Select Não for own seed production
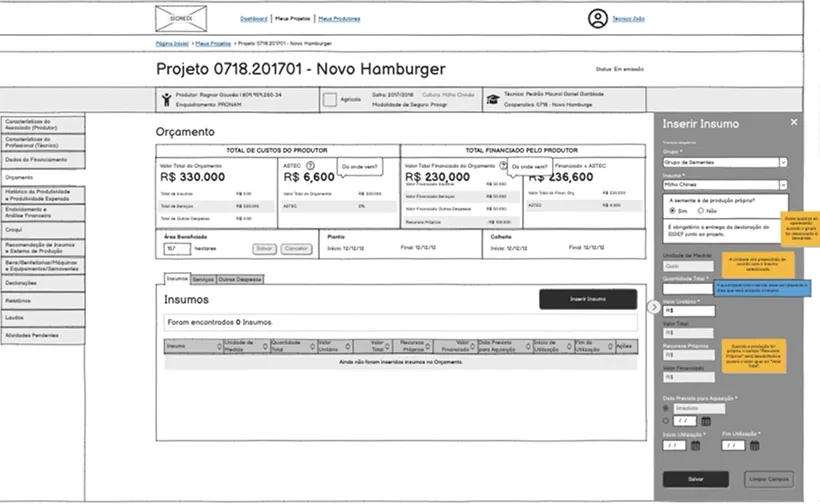 (701, 211)
